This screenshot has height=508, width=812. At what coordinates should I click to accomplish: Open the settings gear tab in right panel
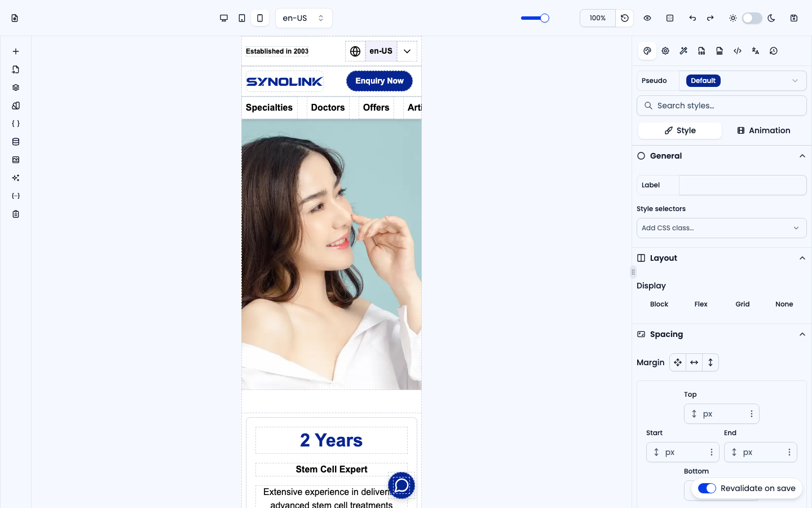pos(665,51)
